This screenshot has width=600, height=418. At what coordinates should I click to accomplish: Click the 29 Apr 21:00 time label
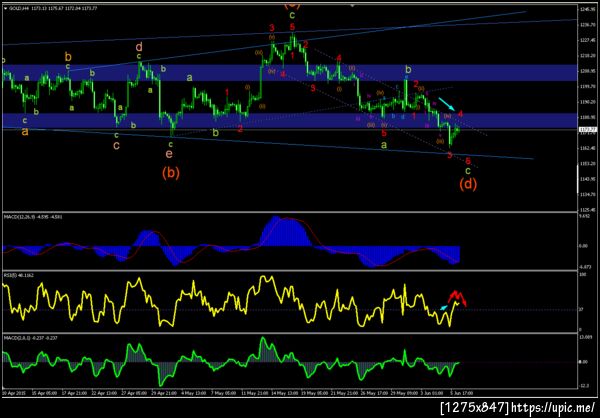coord(162,393)
